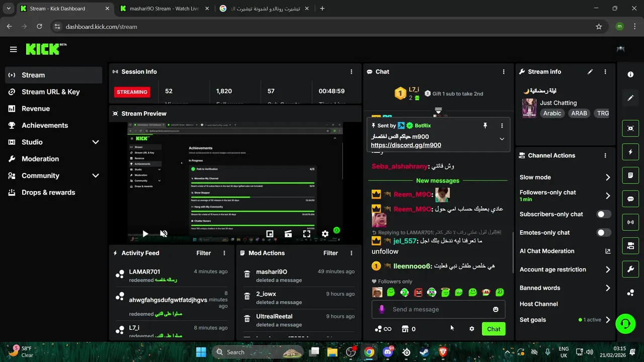Select the halo angel emote
Screen dimensions: 644x362
coord(445,292)
